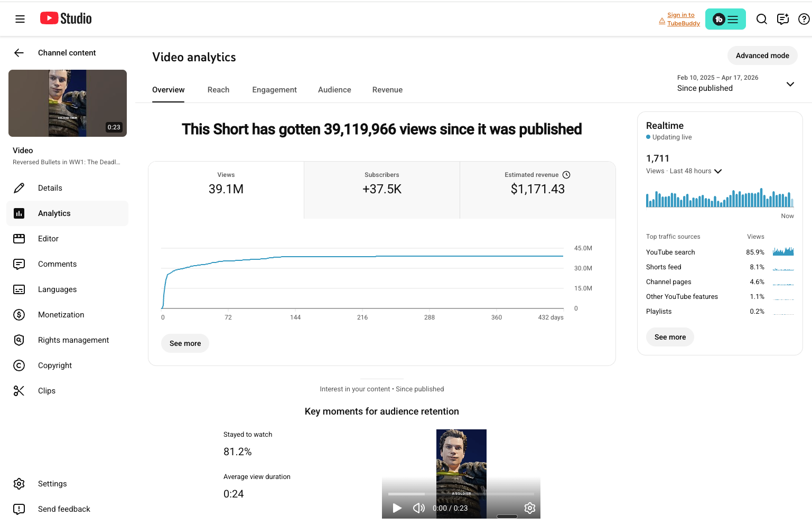Select the Clips scissors icon
This screenshot has width=812, height=526.
19,391
